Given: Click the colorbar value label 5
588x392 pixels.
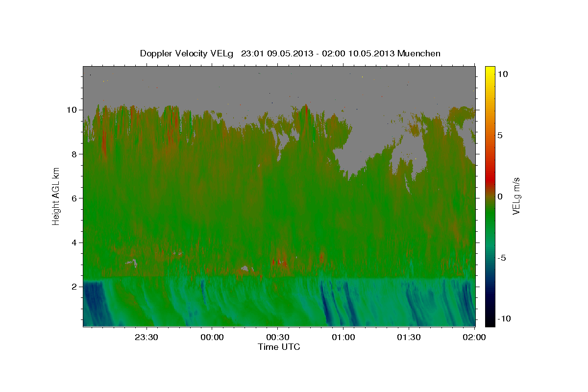Looking at the screenshot, I should point(500,135).
